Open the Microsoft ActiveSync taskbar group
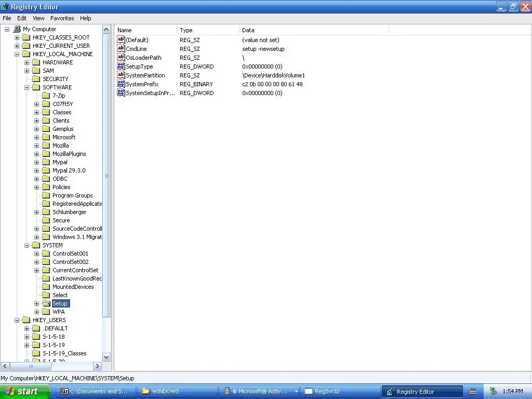 [x=259, y=391]
